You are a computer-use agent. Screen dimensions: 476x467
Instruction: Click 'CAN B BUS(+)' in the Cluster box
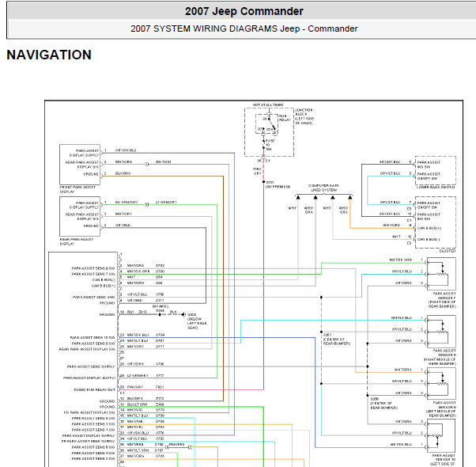tap(429, 228)
